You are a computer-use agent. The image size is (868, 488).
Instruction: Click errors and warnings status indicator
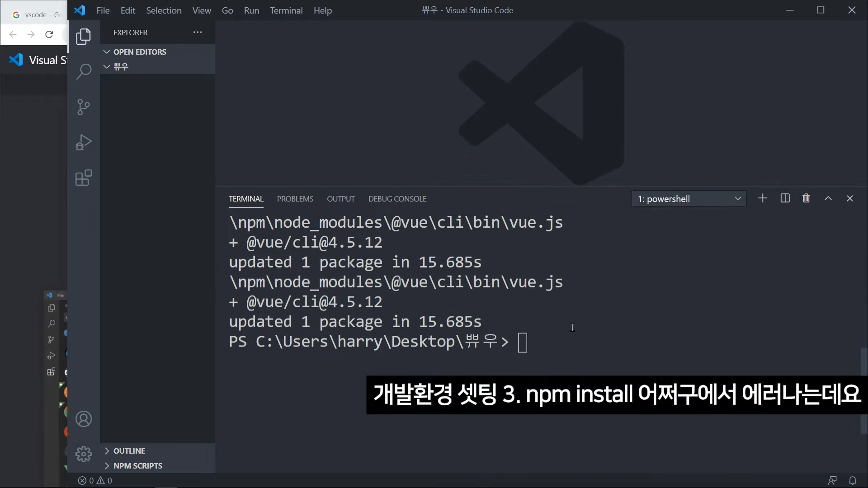click(x=95, y=480)
